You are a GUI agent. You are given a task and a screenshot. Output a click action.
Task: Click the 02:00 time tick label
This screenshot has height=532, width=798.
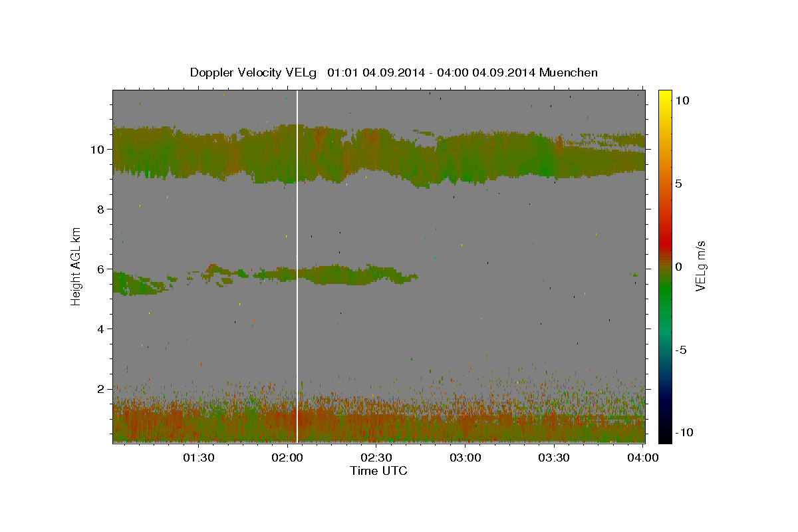pyautogui.click(x=287, y=458)
